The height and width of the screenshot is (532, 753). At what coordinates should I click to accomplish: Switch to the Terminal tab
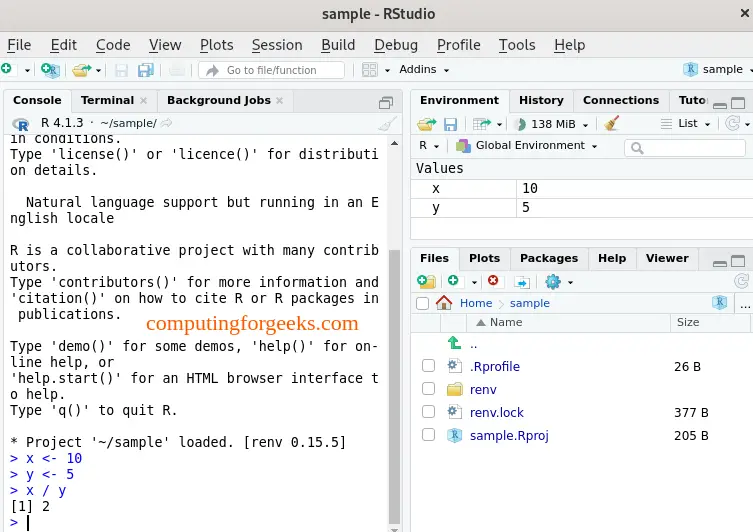[x=108, y=100]
